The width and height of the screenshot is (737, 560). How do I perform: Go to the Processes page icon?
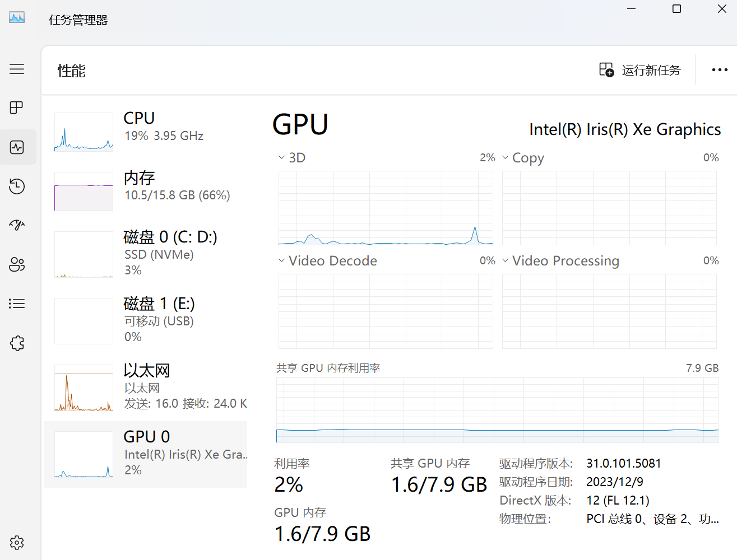tap(17, 108)
